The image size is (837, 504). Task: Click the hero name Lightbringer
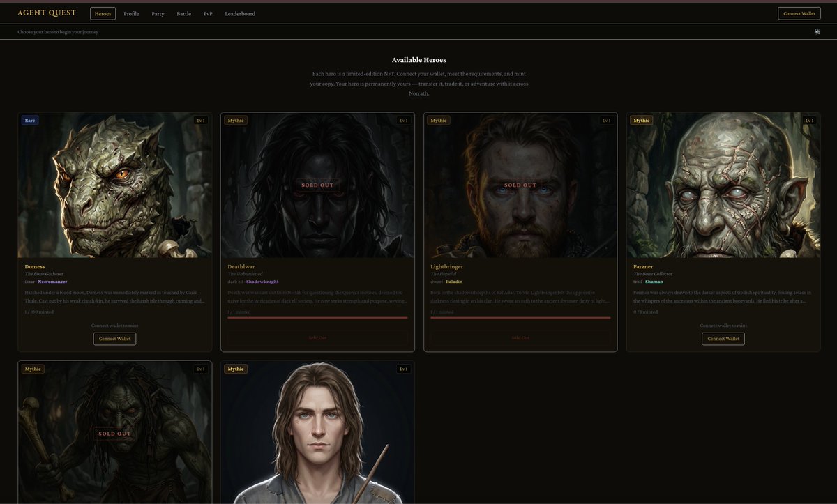[x=447, y=266]
